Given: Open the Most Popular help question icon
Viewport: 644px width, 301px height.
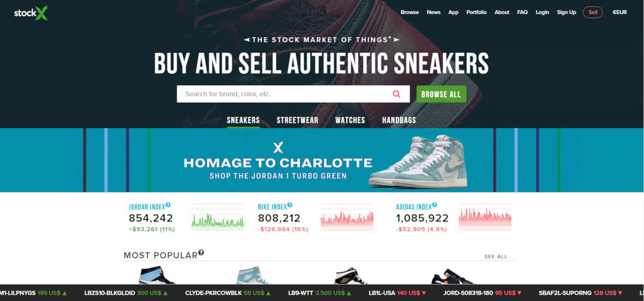Looking at the screenshot, I should 201,253.
